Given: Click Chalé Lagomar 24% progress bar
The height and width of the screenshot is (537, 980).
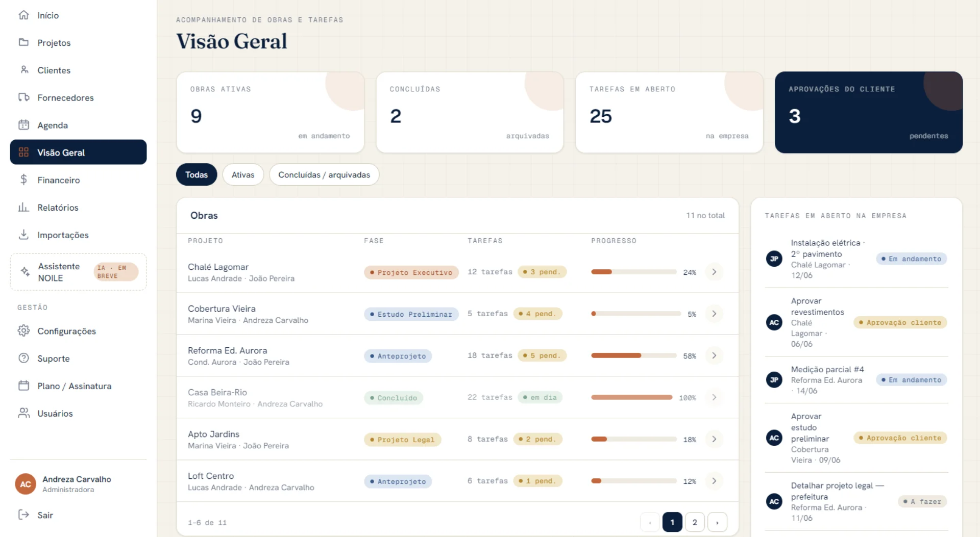Looking at the screenshot, I should (x=634, y=272).
